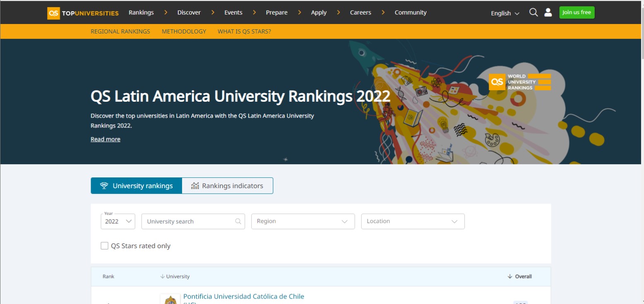The height and width of the screenshot is (304, 644).
Task: Open the Discover menu
Action: [189, 12]
